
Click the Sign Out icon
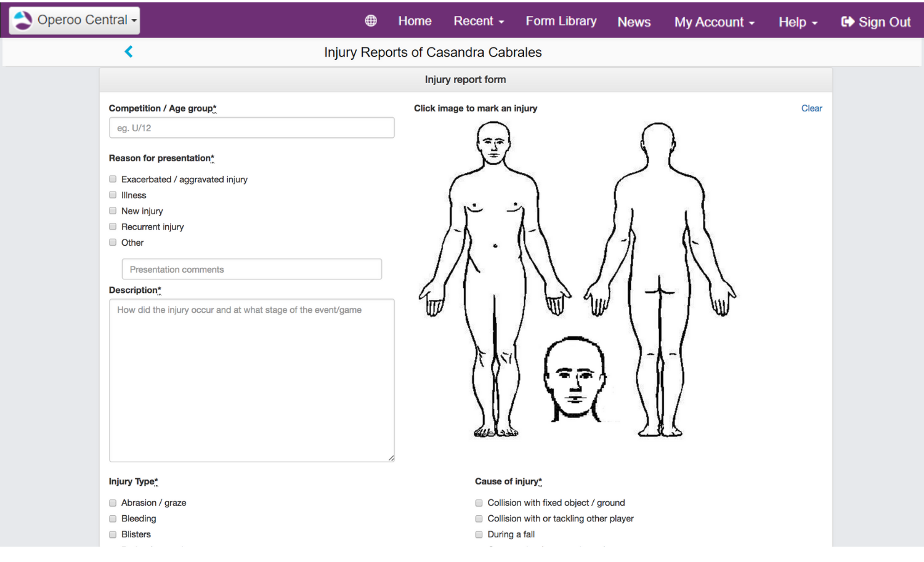(x=848, y=22)
